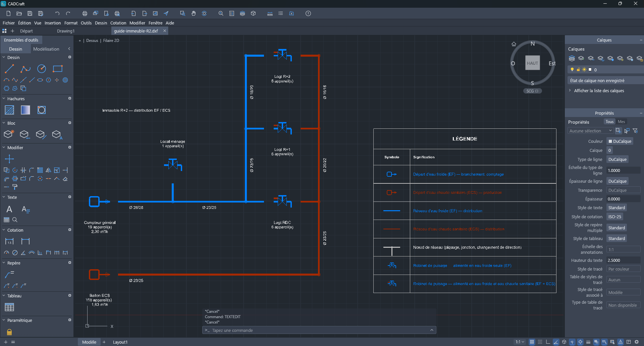Select the Gradient fill tool

point(25,110)
